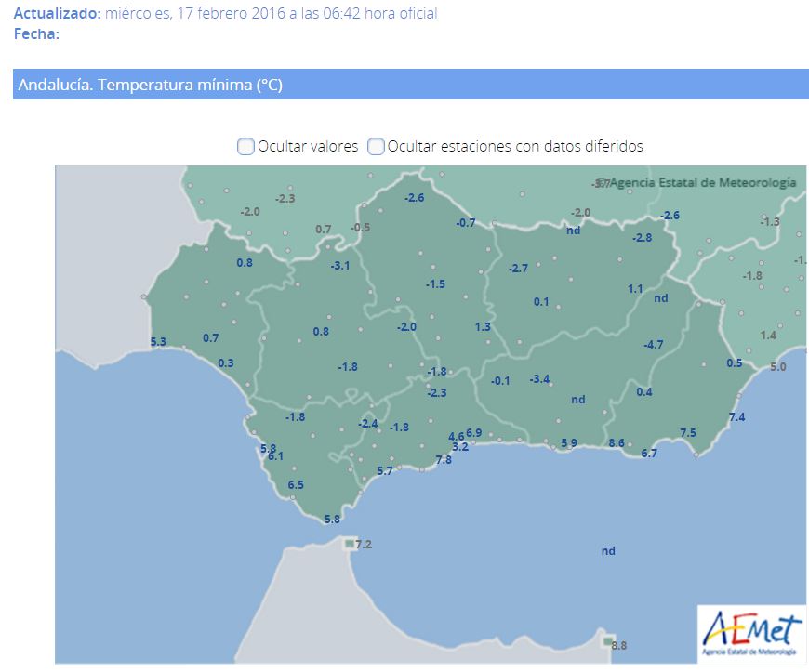809x672 pixels.
Task: Select the 6.5 station value near Cádiz
Action: tap(296, 485)
